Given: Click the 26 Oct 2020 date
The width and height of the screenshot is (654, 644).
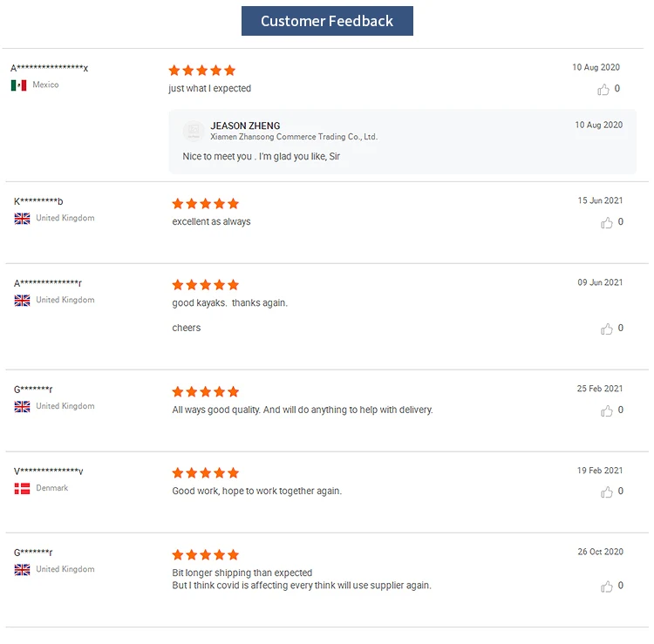Looking at the screenshot, I should [600, 552].
